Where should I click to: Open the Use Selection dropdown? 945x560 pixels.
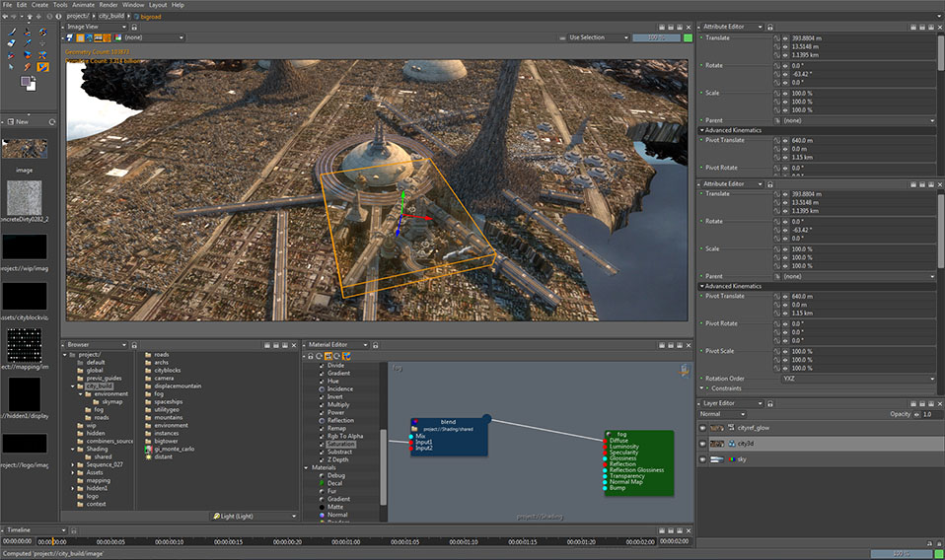(597, 37)
